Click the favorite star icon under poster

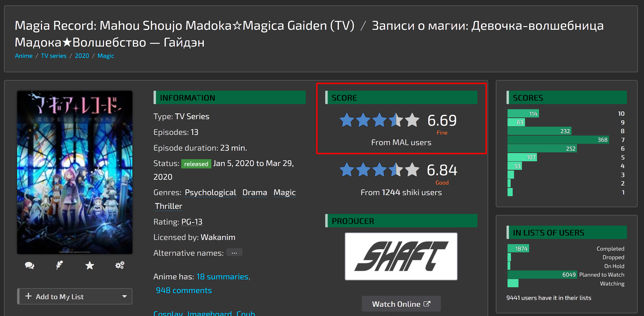pyautogui.click(x=90, y=265)
